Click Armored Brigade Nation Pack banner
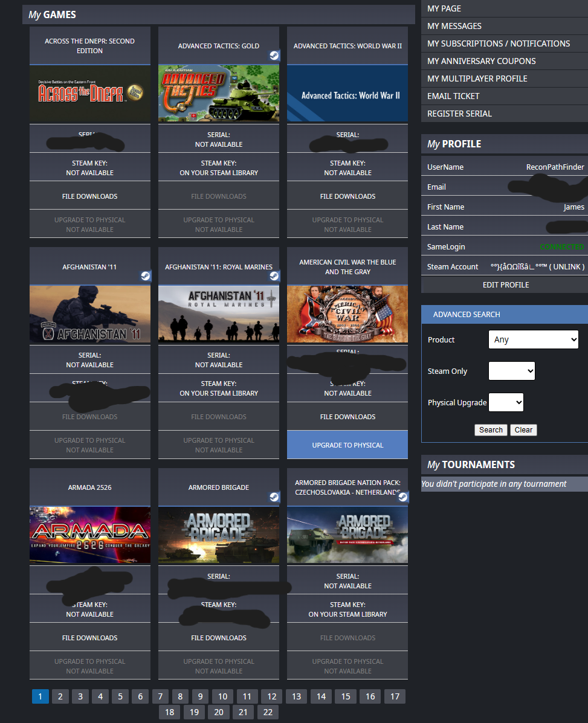Screen dimensions: 588x723 (x=347, y=535)
